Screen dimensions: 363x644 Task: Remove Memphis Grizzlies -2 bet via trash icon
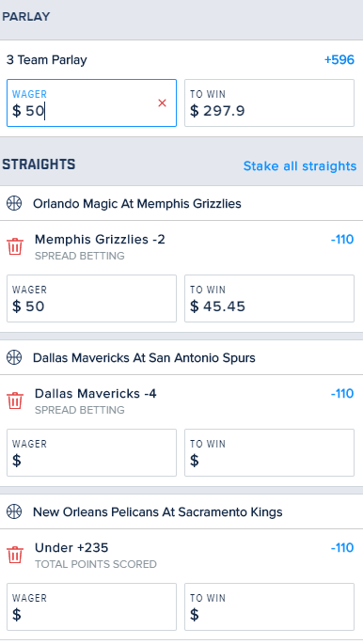[x=15, y=246]
